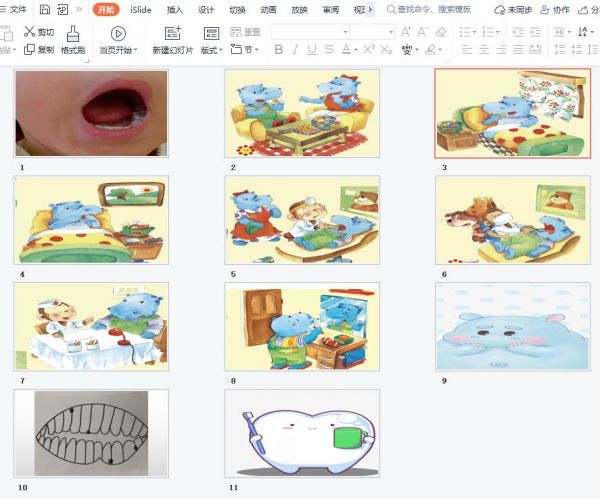Toggle Underline formatting
600x499 pixels.
click(312, 49)
